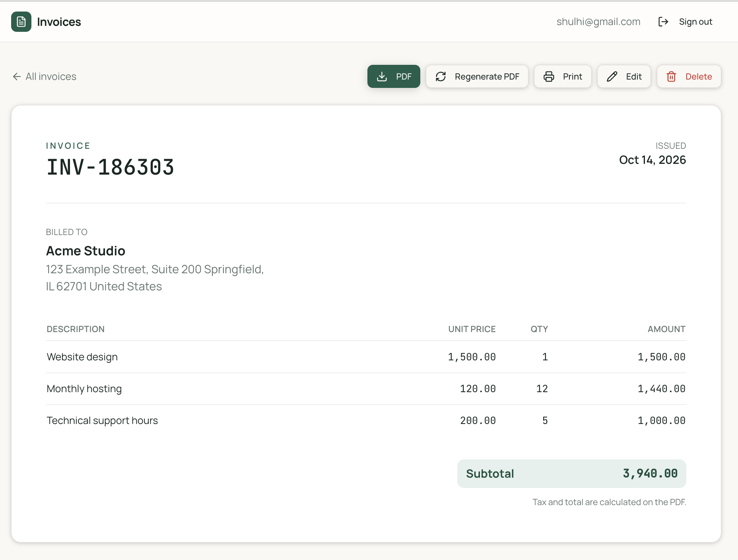The image size is (738, 560).
Task: Click the 1,000.00 amount
Action: click(662, 420)
